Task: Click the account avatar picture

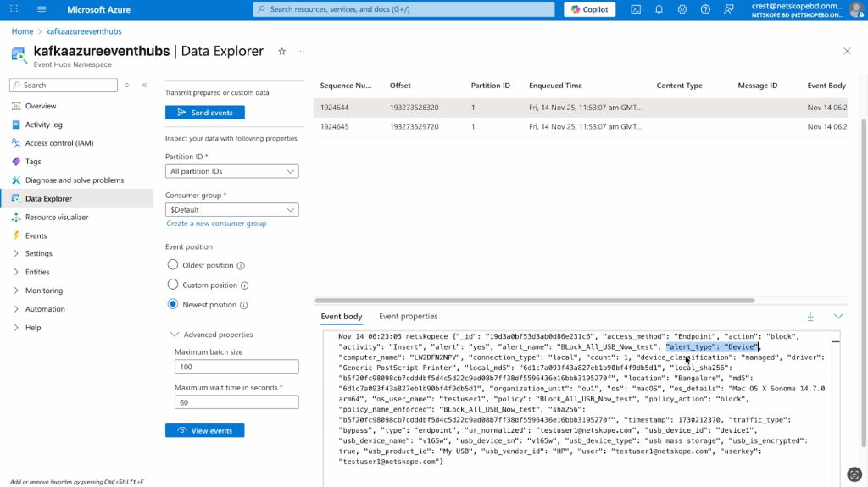Action: 856,8
